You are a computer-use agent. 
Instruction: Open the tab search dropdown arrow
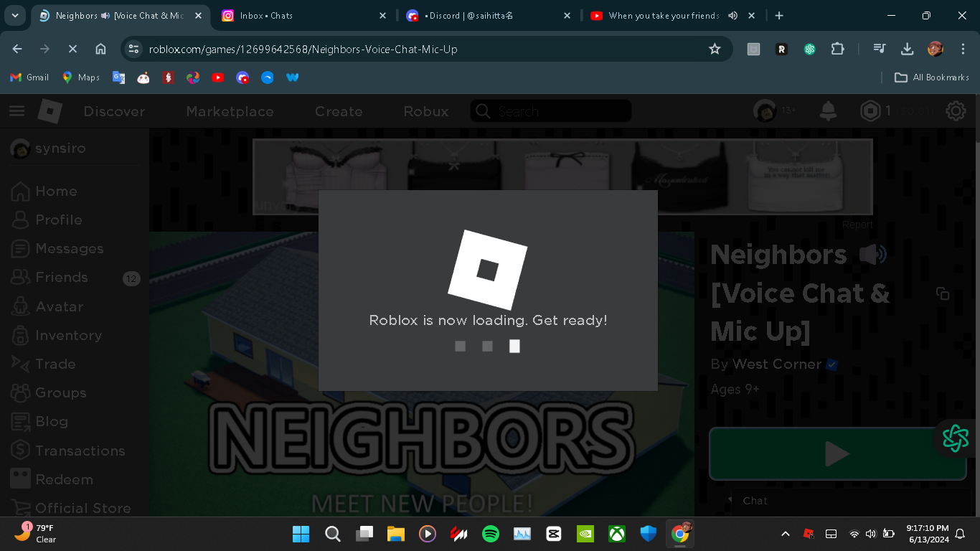pyautogui.click(x=15, y=15)
